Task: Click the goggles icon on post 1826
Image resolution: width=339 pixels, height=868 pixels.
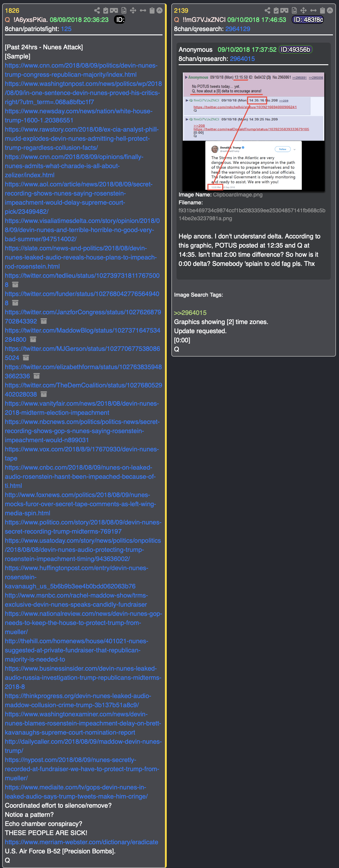Action: (x=114, y=10)
